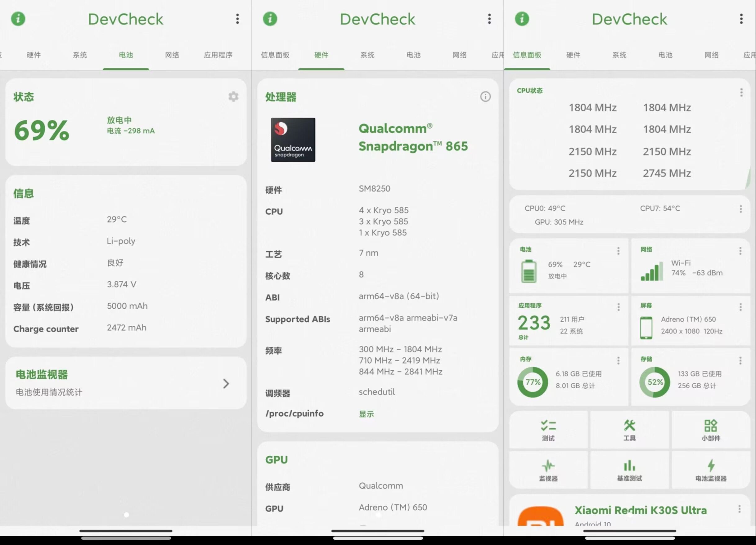Image resolution: width=756 pixels, height=545 pixels.
Task: Open the 存储 card three-dot menu
Action: [x=740, y=360]
